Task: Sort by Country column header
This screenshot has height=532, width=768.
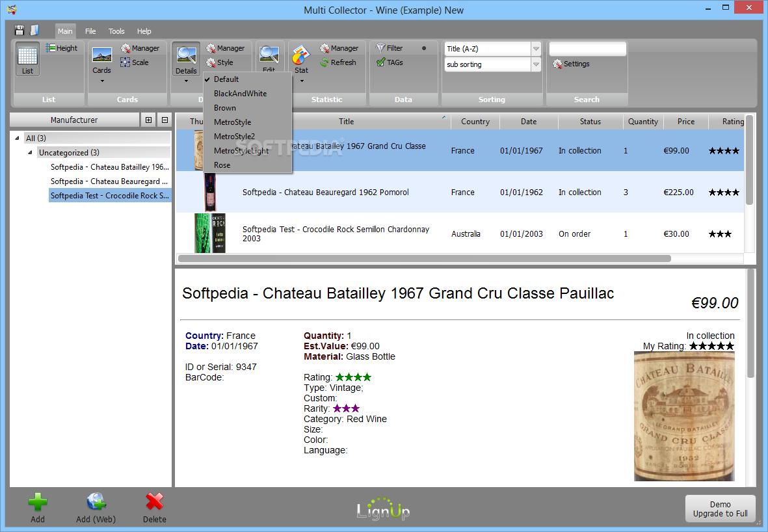Action: 475,122
